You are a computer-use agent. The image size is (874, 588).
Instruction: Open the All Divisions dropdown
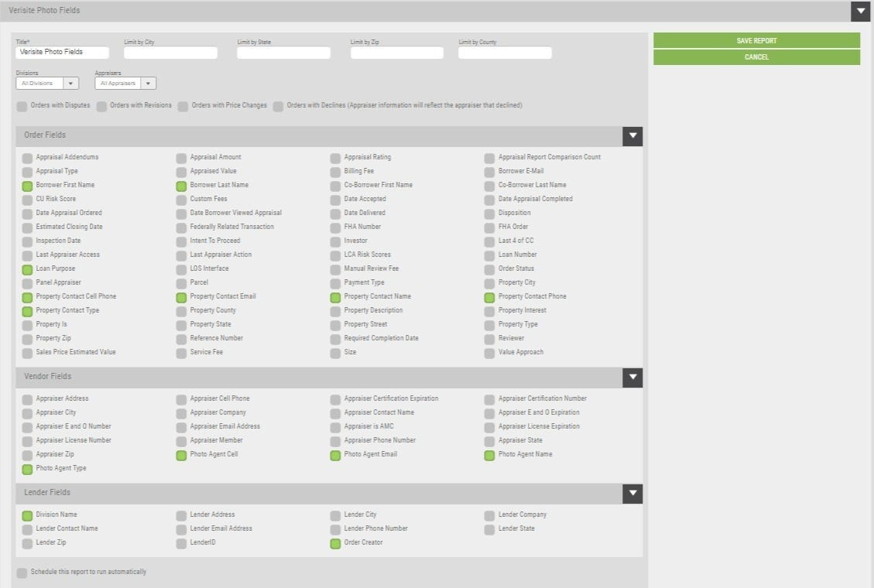(x=47, y=83)
